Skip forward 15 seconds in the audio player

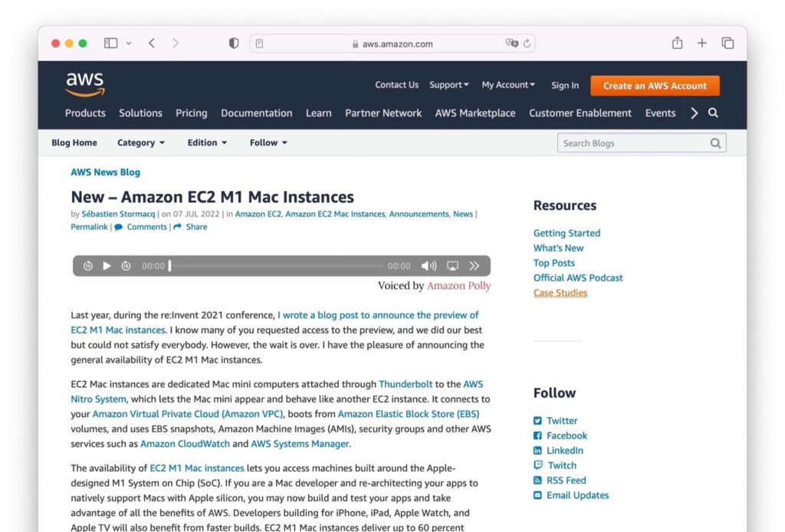[125, 265]
